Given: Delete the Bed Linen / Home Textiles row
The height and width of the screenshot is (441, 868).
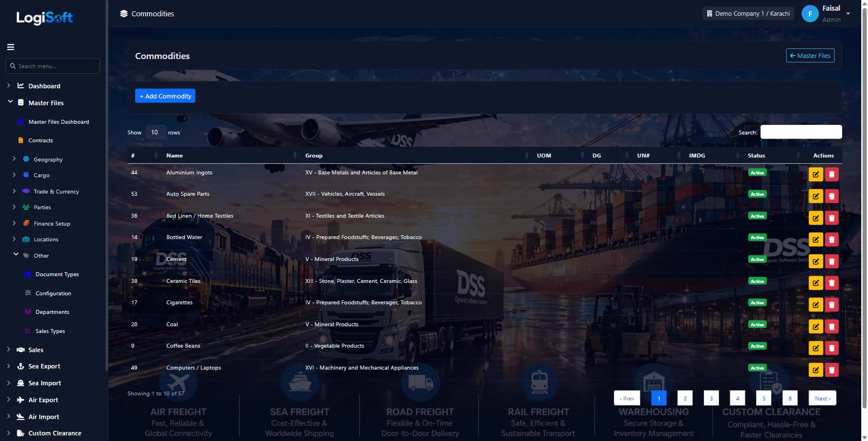Looking at the screenshot, I should (831, 218).
